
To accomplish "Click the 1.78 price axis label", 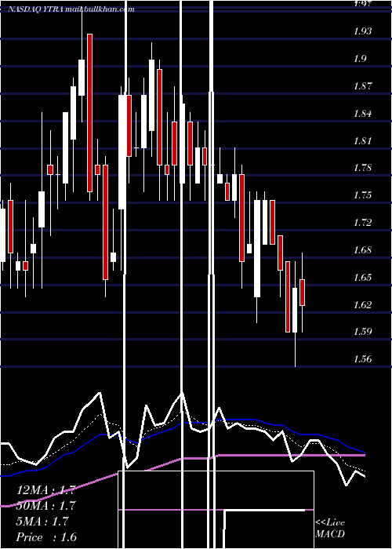I will point(362,168).
